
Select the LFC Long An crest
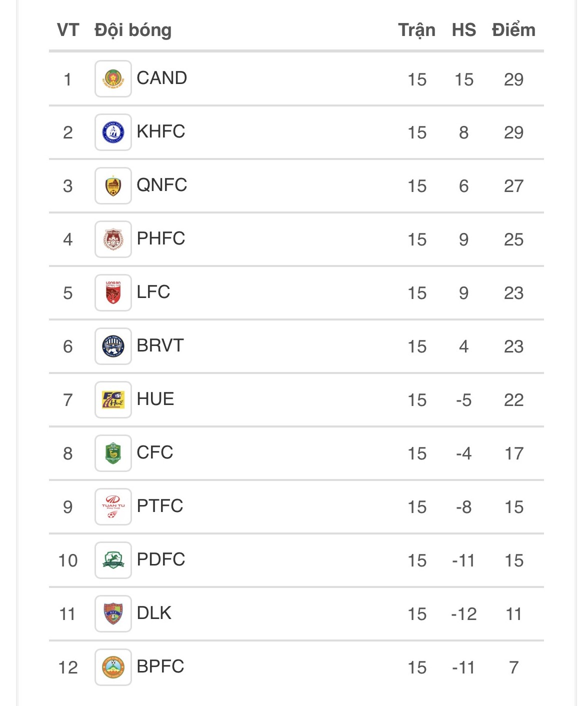pos(113,293)
